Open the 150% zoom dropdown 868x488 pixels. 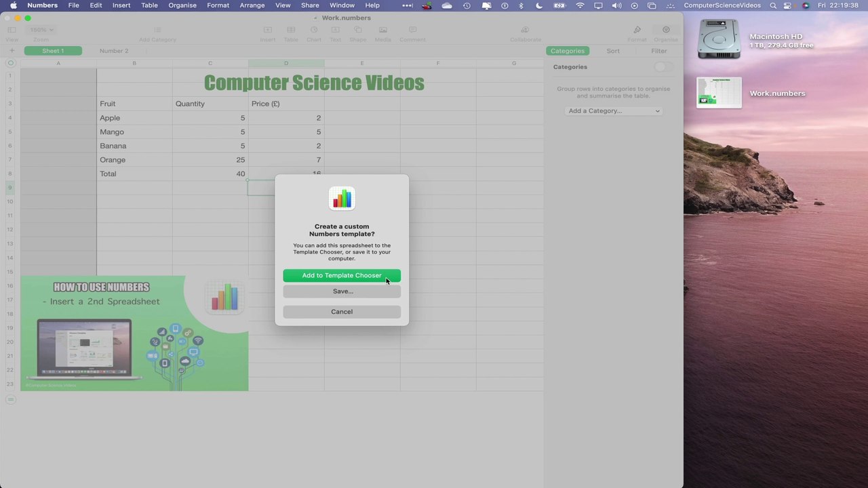point(41,30)
